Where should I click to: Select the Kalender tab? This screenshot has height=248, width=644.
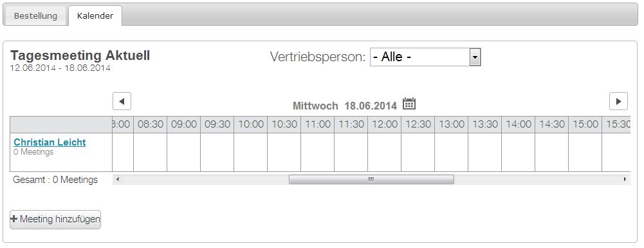click(95, 16)
